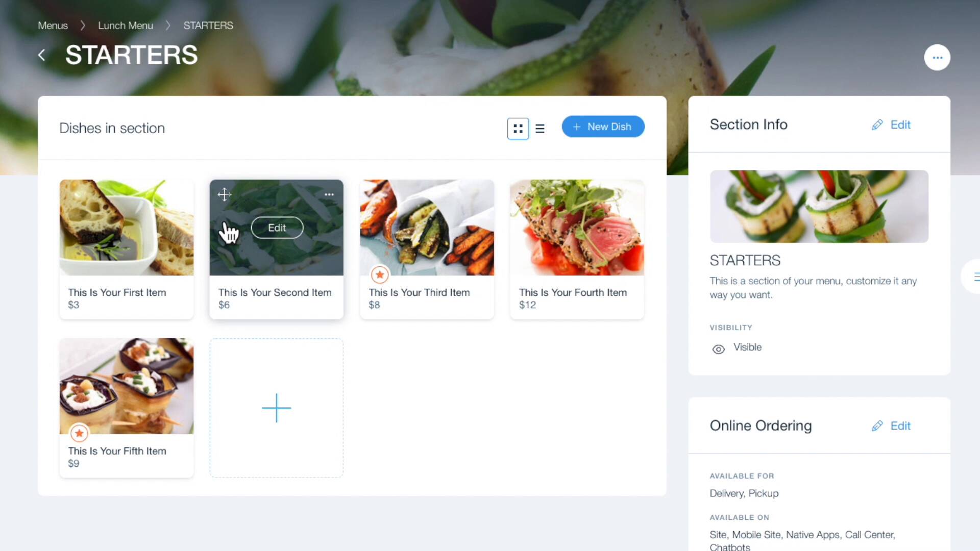980x551 pixels.
Task: Click the pencil Edit icon in Section Info
Action: click(877, 124)
